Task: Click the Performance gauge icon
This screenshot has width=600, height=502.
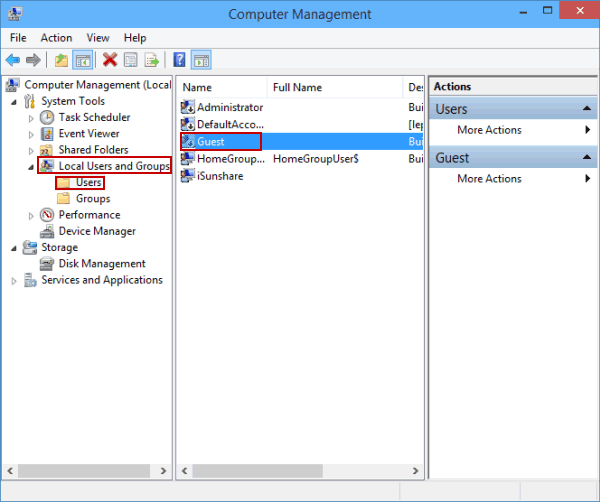Action: click(47, 215)
